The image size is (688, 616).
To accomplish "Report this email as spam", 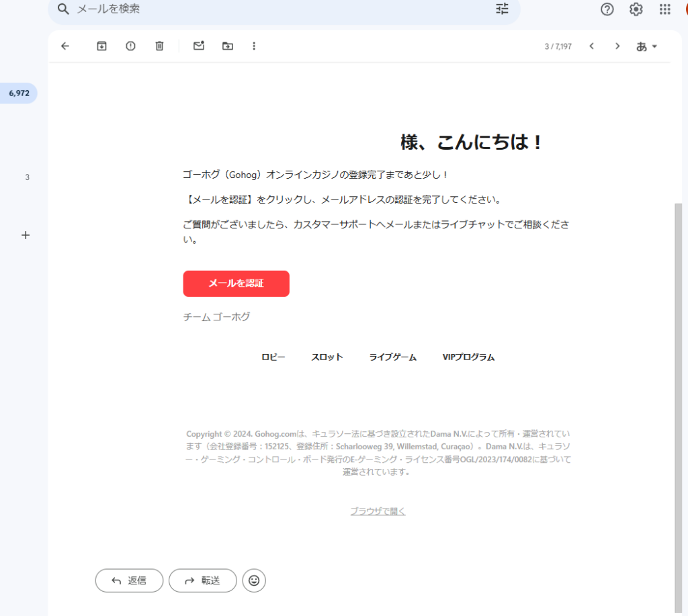I will pyautogui.click(x=130, y=46).
